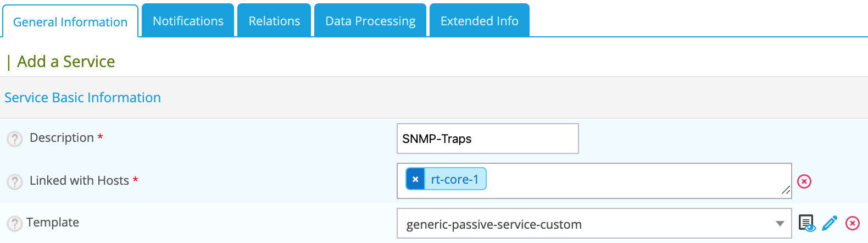The width and height of the screenshot is (868, 243).
Task: Click the rt-core-1 host tag label
Action: [454, 179]
